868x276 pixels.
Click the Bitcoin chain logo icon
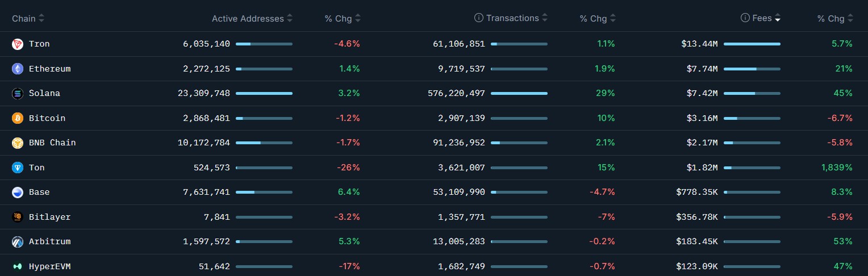coord(18,118)
